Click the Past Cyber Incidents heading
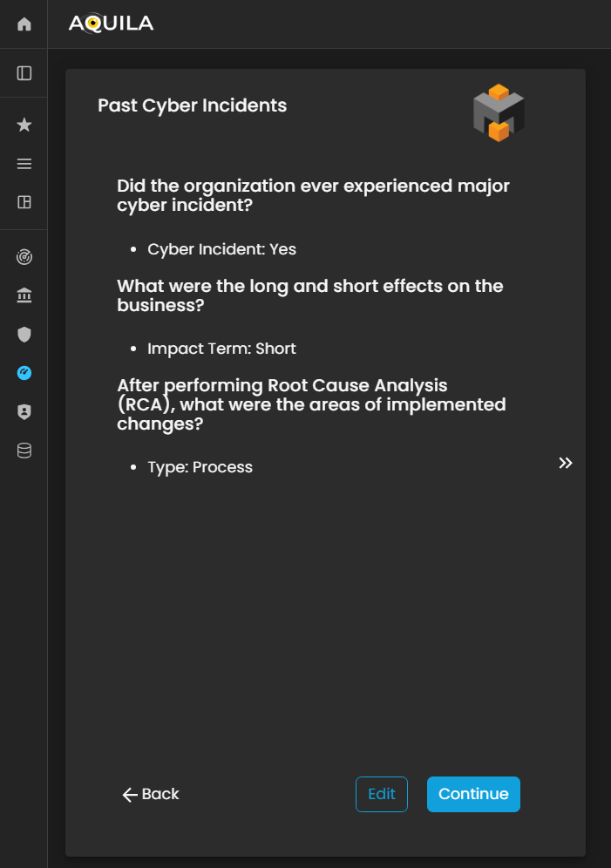Viewport: 611px width, 868px height. pos(192,105)
